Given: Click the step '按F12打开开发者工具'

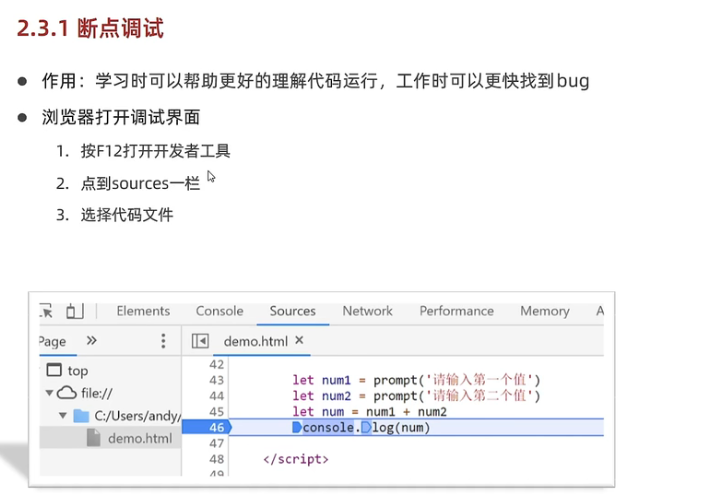Looking at the screenshot, I should tap(156, 151).
